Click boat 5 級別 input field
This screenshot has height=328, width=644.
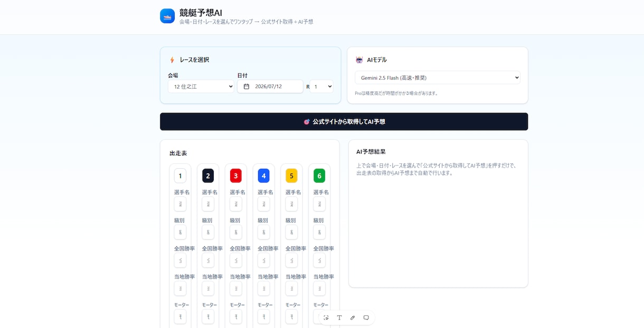point(291,232)
